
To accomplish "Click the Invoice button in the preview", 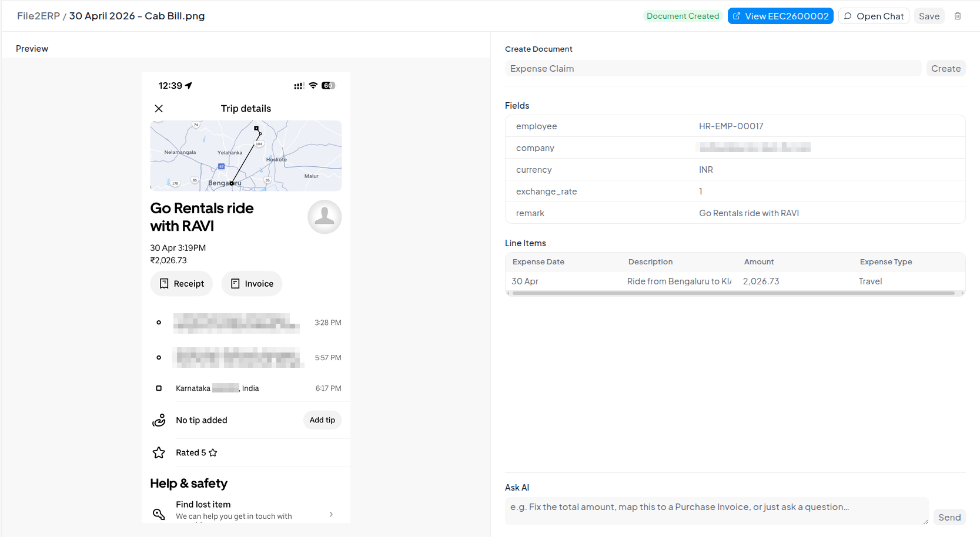I will 252,284.
